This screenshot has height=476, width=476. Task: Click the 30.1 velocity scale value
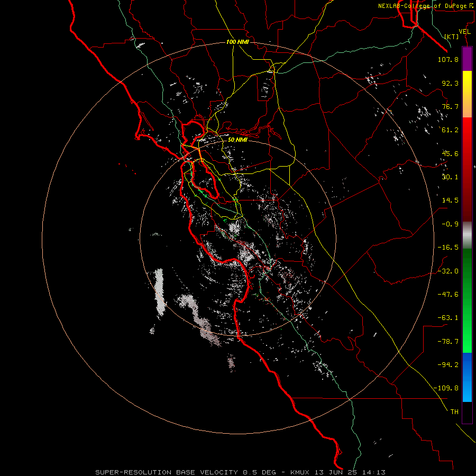pos(450,177)
